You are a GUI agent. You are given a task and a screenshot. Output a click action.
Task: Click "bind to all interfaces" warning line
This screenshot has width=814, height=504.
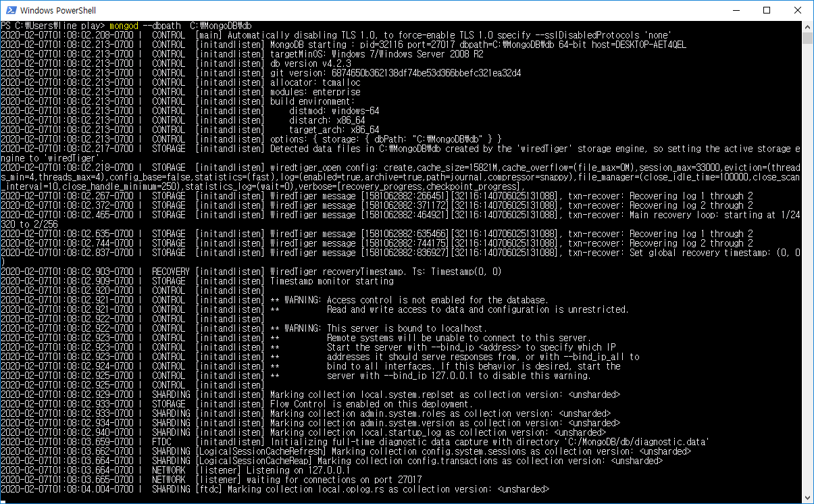pyautogui.click(x=474, y=366)
